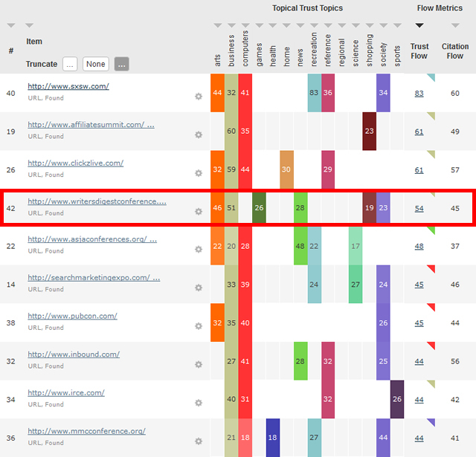Select the None Truncate option
476x457 pixels.
96,64
